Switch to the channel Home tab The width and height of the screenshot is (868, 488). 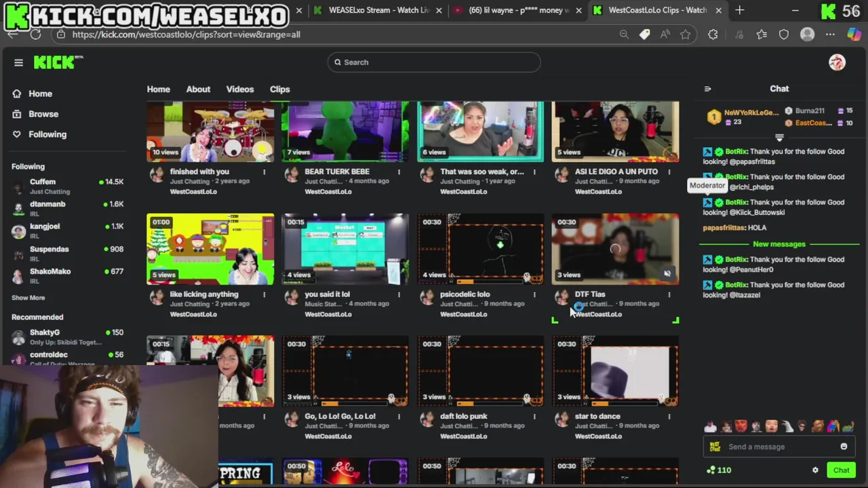click(158, 89)
